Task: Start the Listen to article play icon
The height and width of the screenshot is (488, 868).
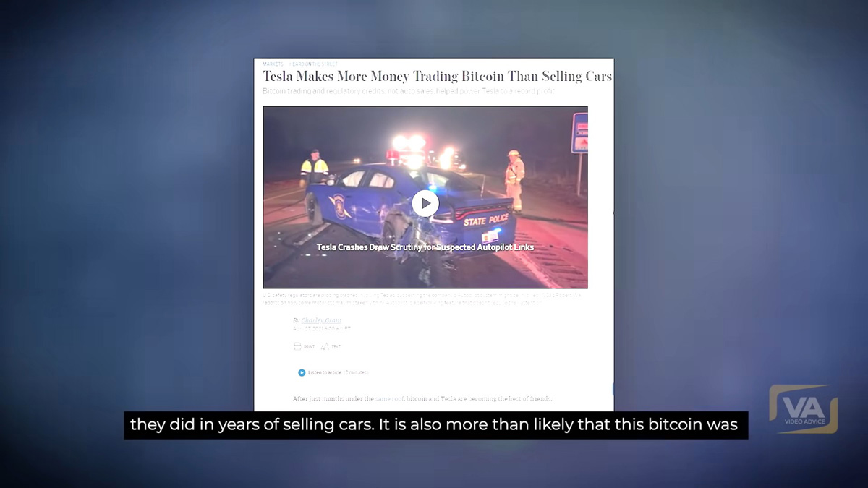Action: (302, 373)
